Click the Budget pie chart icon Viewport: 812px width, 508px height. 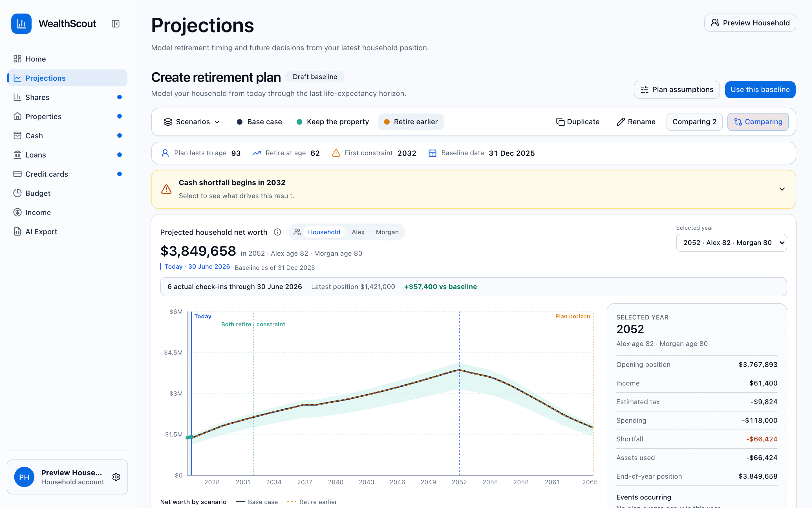tap(17, 193)
